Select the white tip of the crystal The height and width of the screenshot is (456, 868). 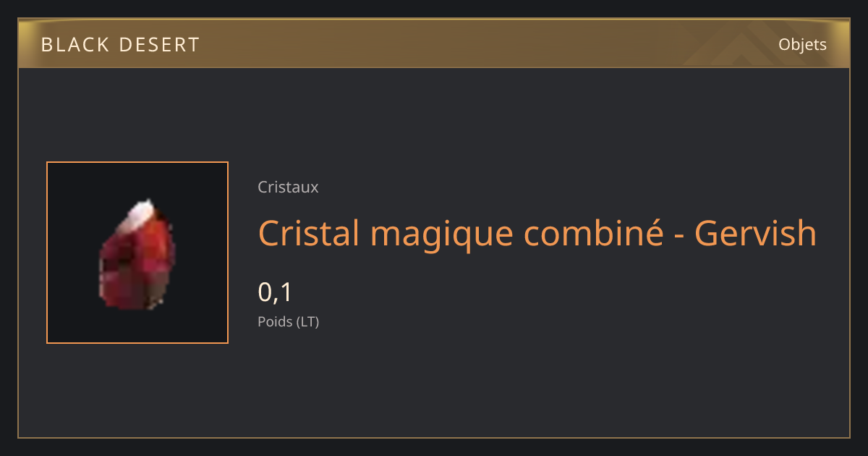[141, 212]
